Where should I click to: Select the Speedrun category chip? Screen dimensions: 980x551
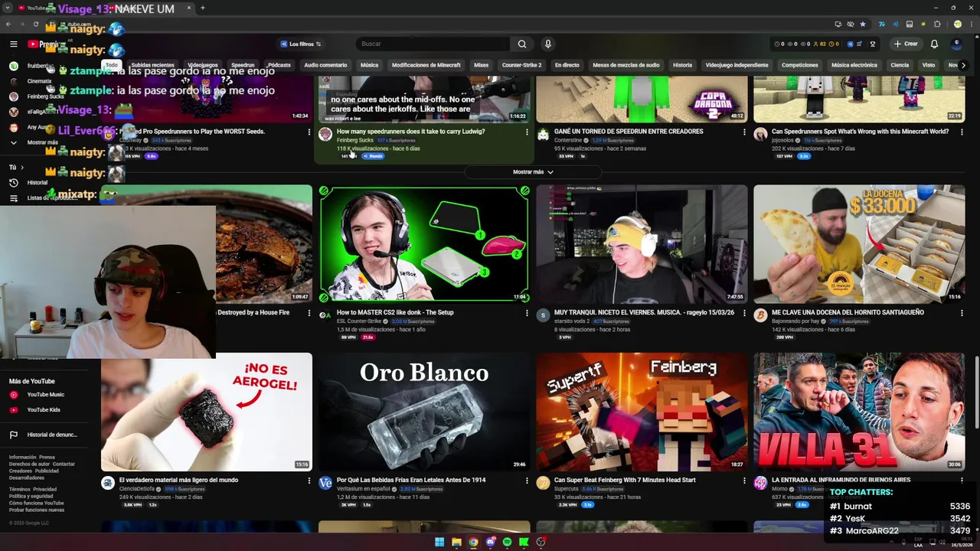tap(243, 65)
